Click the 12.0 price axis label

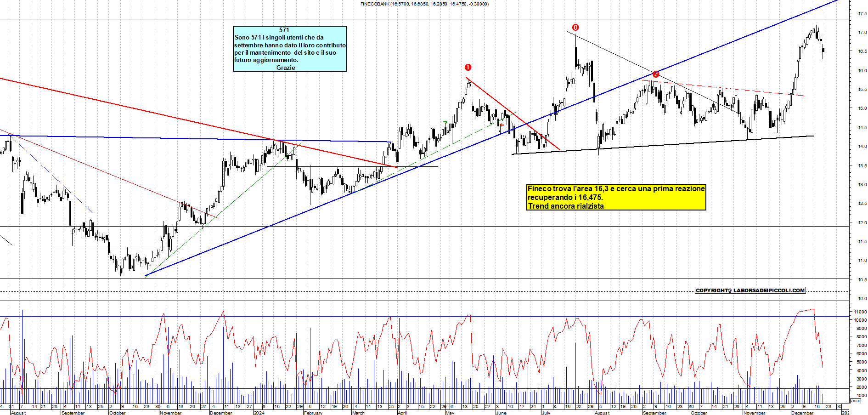[862, 223]
